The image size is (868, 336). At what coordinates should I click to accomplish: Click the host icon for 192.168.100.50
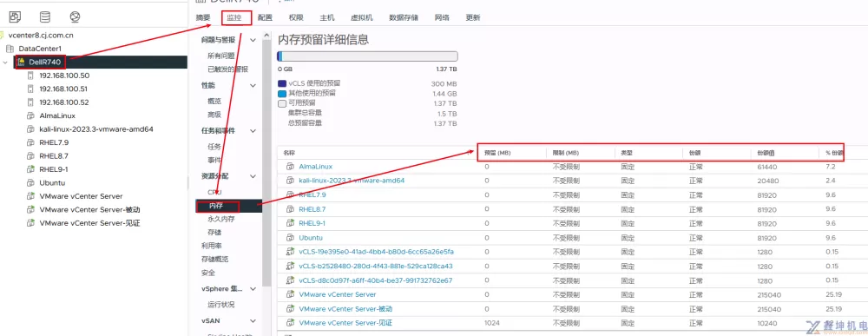click(x=30, y=76)
